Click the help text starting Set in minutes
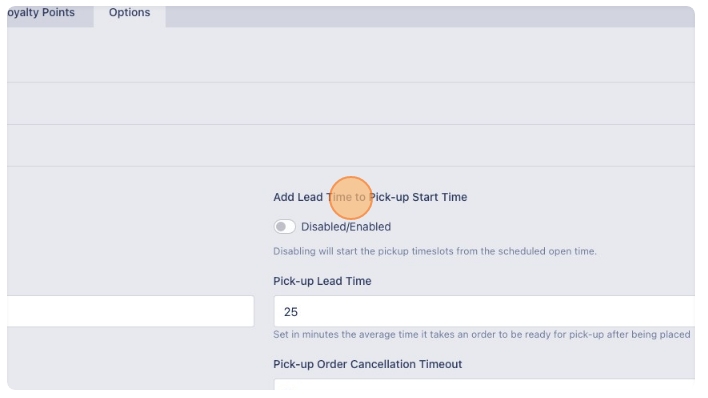The width and height of the screenshot is (708, 398). [482, 335]
